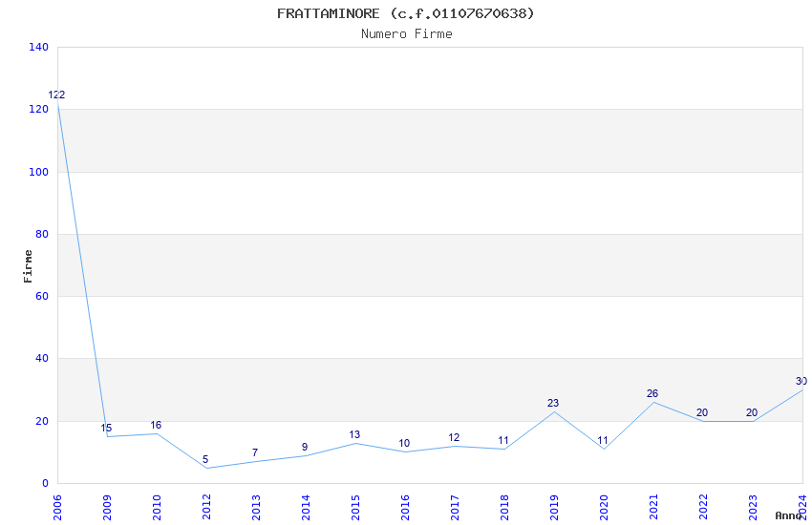
Task: Click the 2009 data point labeled 15
Action: click(x=107, y=436)
